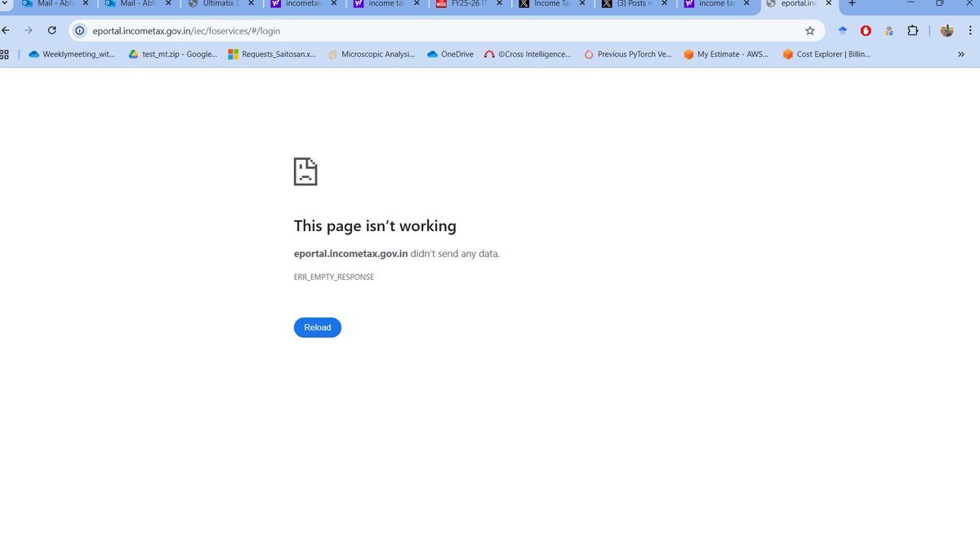Click 'This page isn't working' heading
Screen dimensions: 980x560
tap(375, 226)
